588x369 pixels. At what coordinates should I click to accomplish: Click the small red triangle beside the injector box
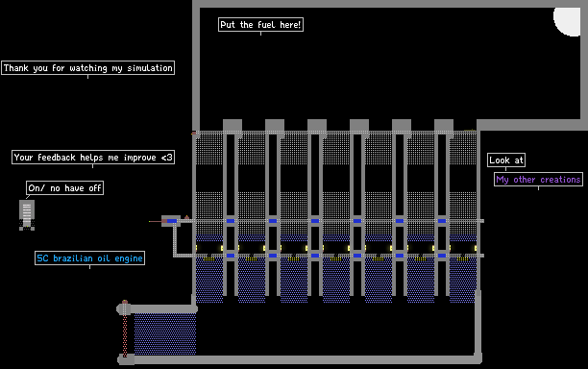(x=186, y=217)
